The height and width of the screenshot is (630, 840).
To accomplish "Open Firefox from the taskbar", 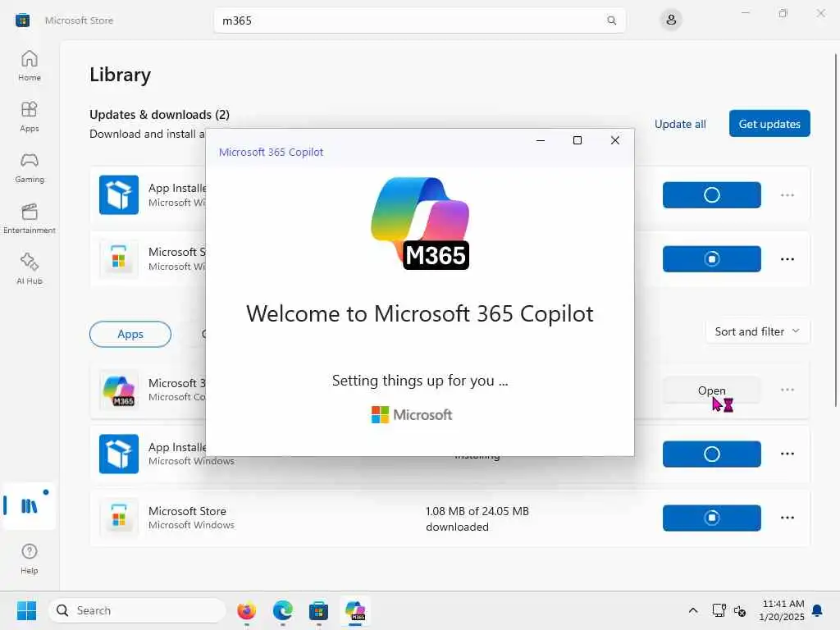I will pos(246,610).
